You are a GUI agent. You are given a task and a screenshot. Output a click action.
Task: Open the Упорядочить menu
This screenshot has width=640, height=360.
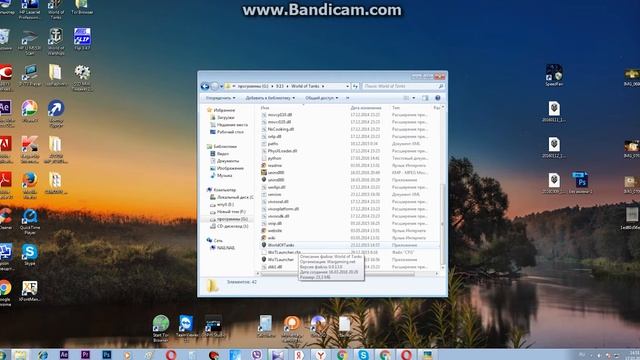[220, 98]
